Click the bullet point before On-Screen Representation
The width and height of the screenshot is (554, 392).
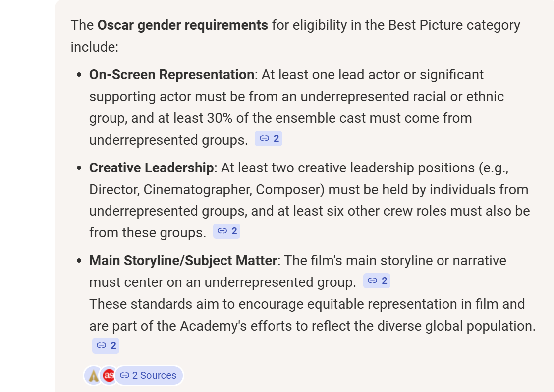(x=79, y=75)
